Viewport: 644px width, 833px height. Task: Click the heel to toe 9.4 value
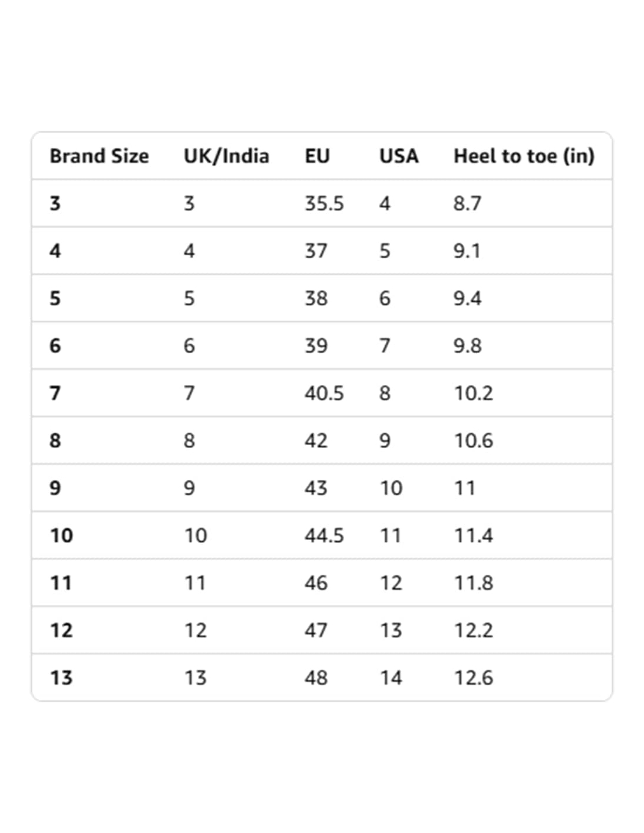467,298
